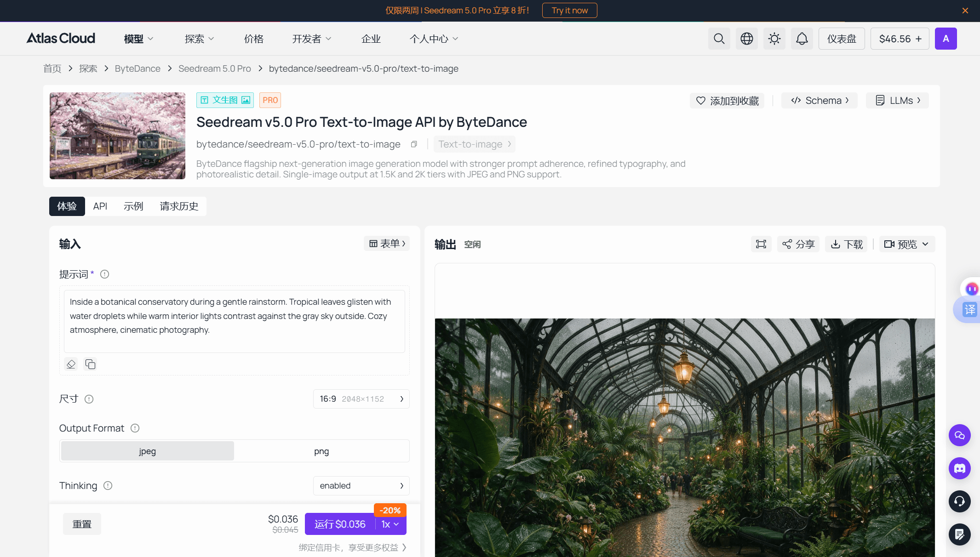Open the Discord floating button
The height and width of the screenshot is (557, 980).
(959, 468)
